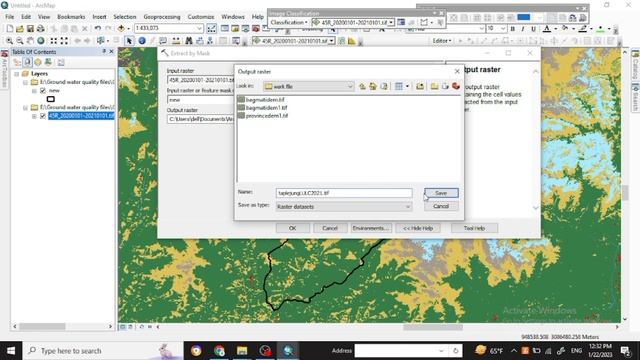The image size is (640, 360).
Task: Click the Underline formatting icon
Action: (x=533, y=29)
